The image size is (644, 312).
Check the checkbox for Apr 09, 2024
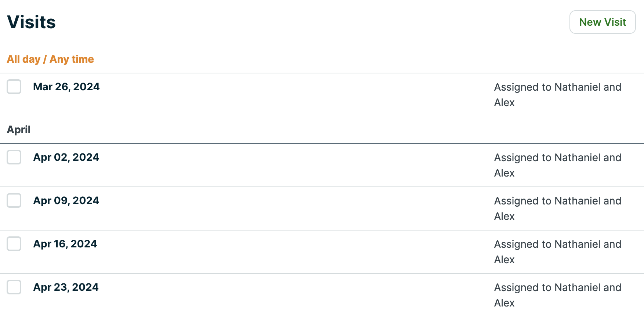click(14, 201)
